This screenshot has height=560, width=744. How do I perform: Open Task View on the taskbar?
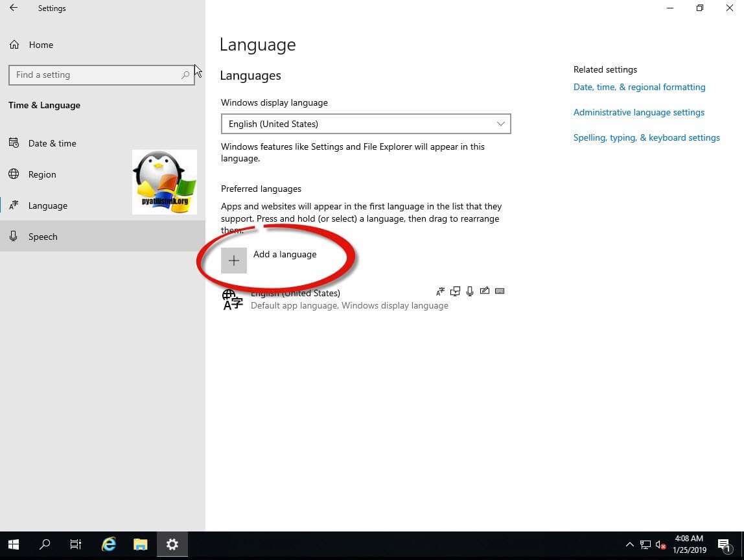click(x=76, y=544)
